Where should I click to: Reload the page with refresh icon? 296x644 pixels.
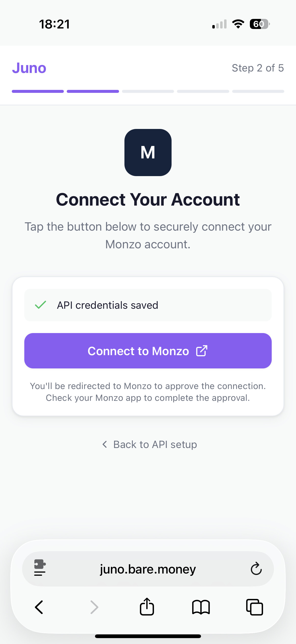[256, 569]
